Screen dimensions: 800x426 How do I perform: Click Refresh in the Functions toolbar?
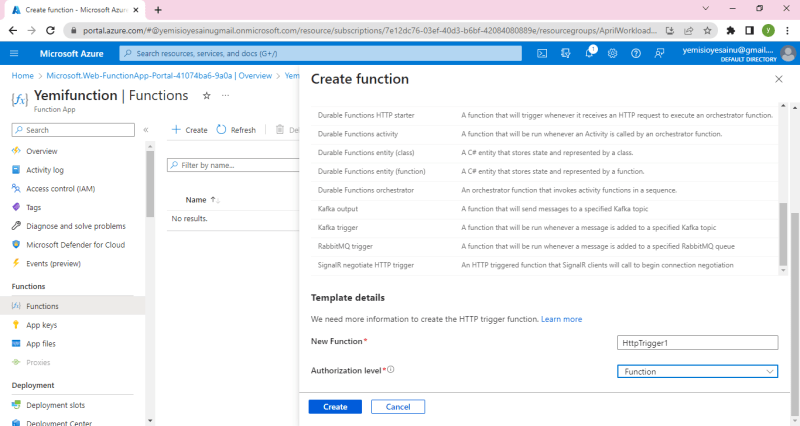(x=236, y=130)
